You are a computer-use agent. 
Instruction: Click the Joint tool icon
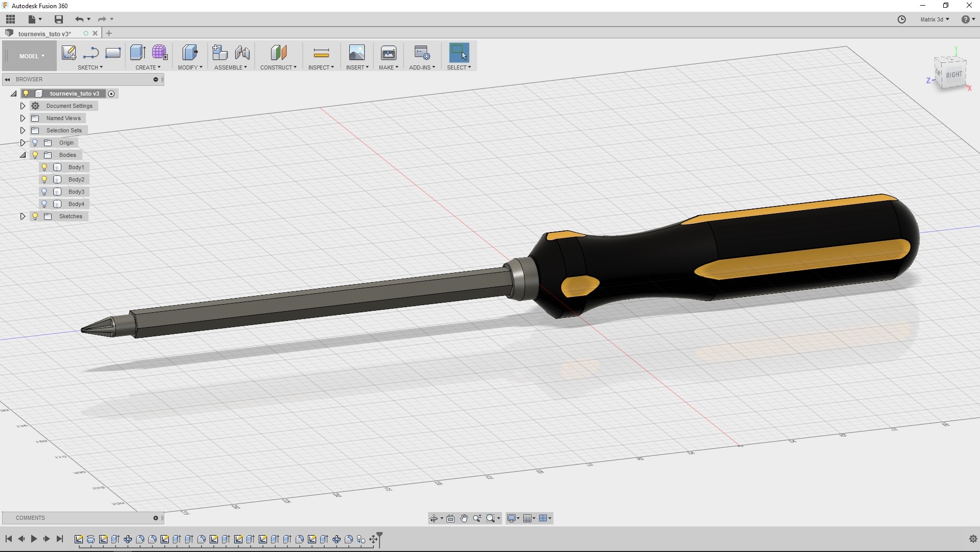(x=242, y=53)
